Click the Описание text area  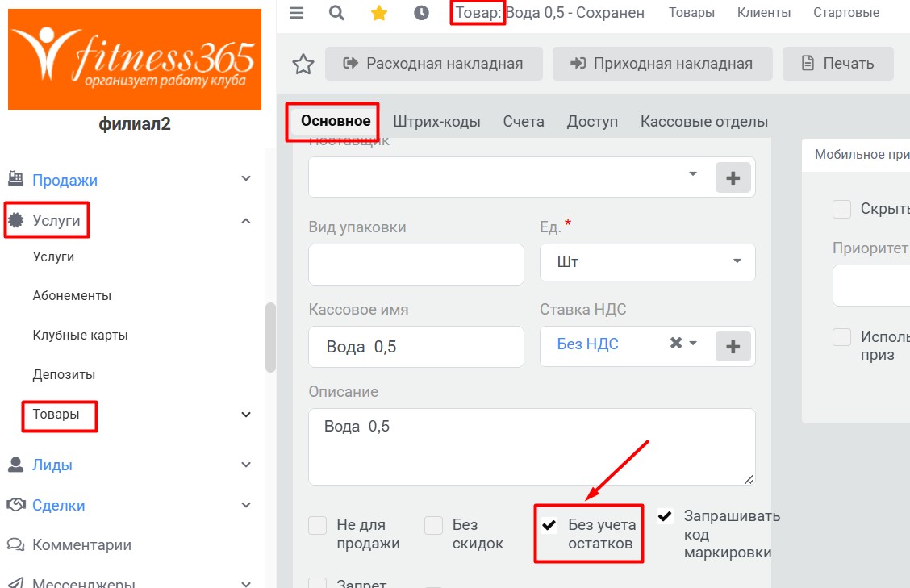532,447
